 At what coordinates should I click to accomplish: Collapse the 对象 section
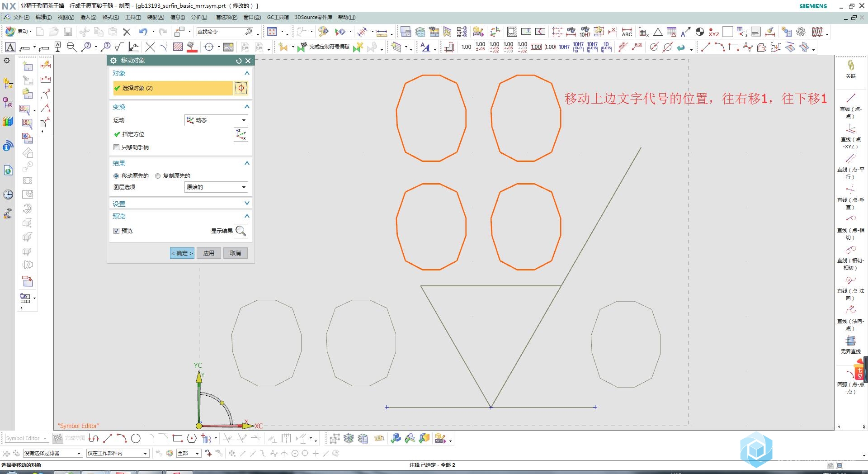pos(247,73)
